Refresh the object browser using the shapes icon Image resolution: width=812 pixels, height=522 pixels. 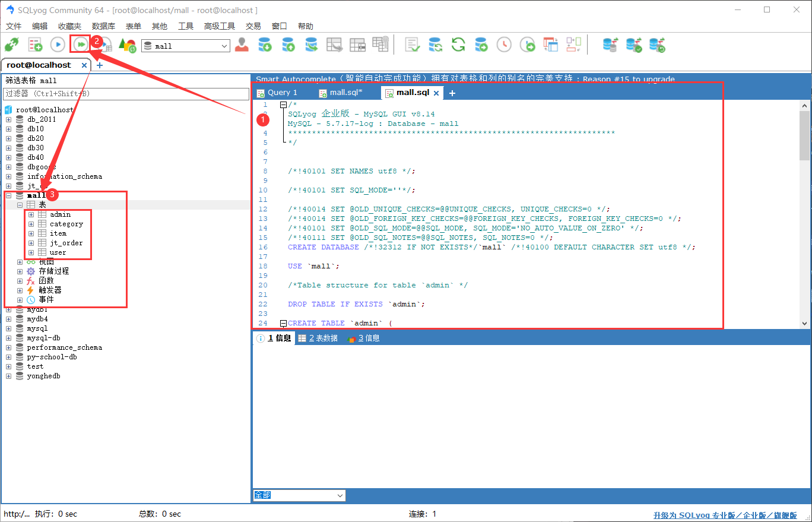pyautogui.click(x=127, y=45)
